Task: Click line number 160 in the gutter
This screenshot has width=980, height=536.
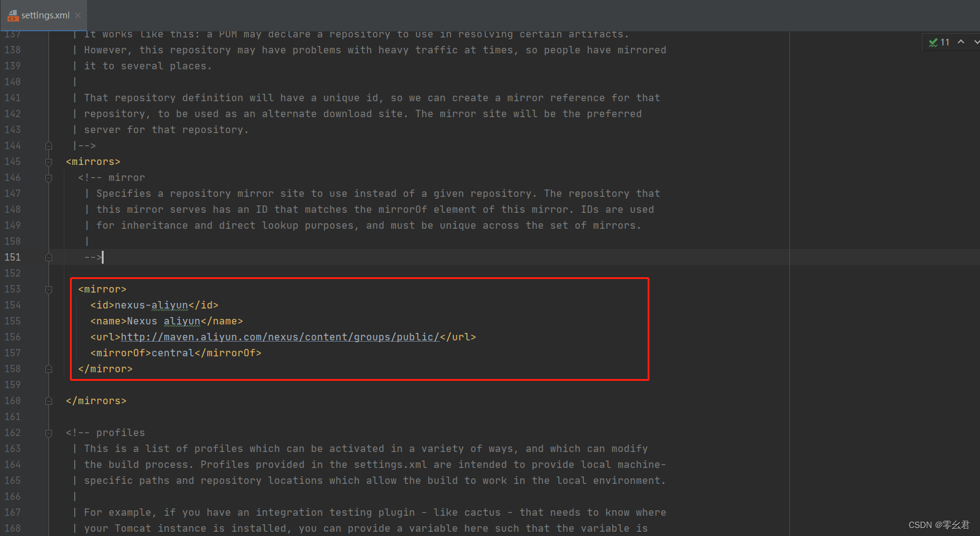Action: pos(12,401)
